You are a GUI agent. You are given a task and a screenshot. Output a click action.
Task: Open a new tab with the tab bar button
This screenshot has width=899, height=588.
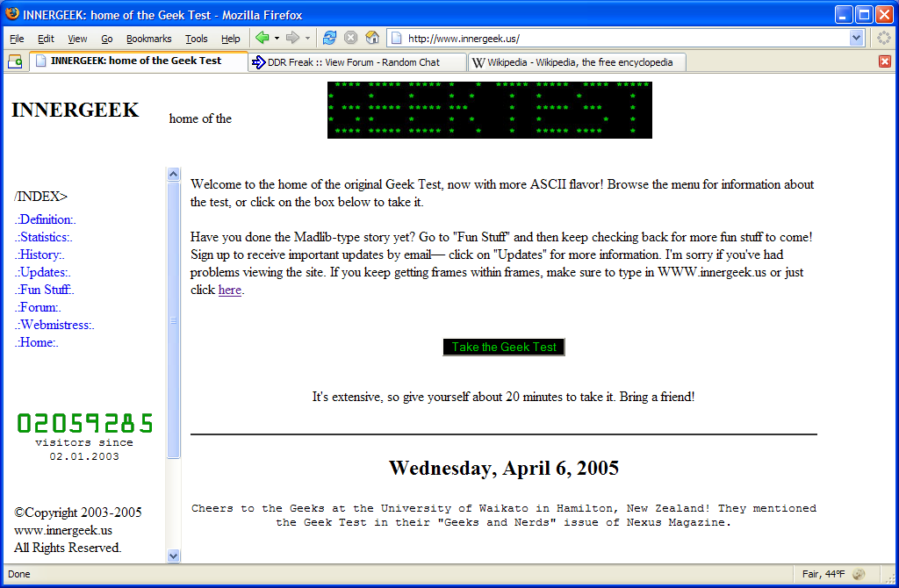(16, 62)
